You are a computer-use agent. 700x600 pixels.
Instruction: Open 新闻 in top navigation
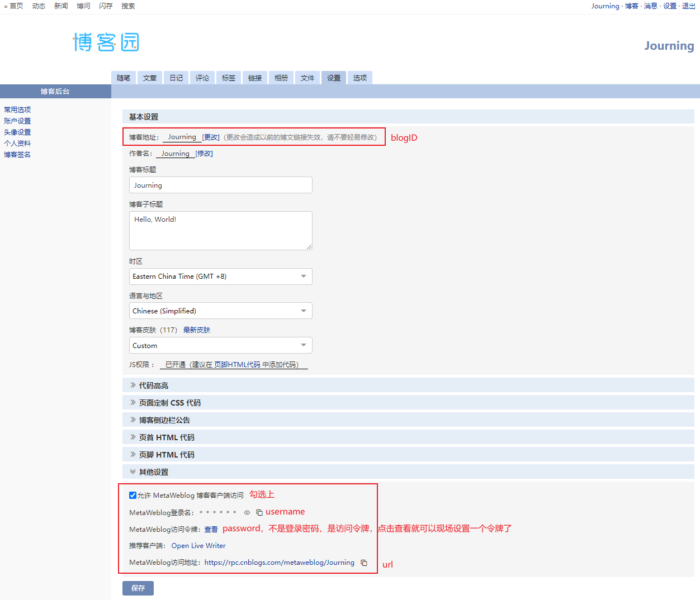click(61, 6)
